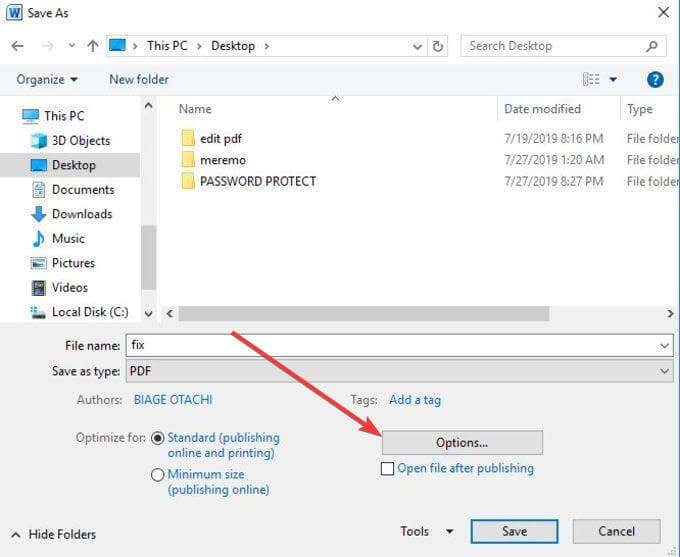Expand the view options dropdown
Screen dimensions: 680x557
613,80
